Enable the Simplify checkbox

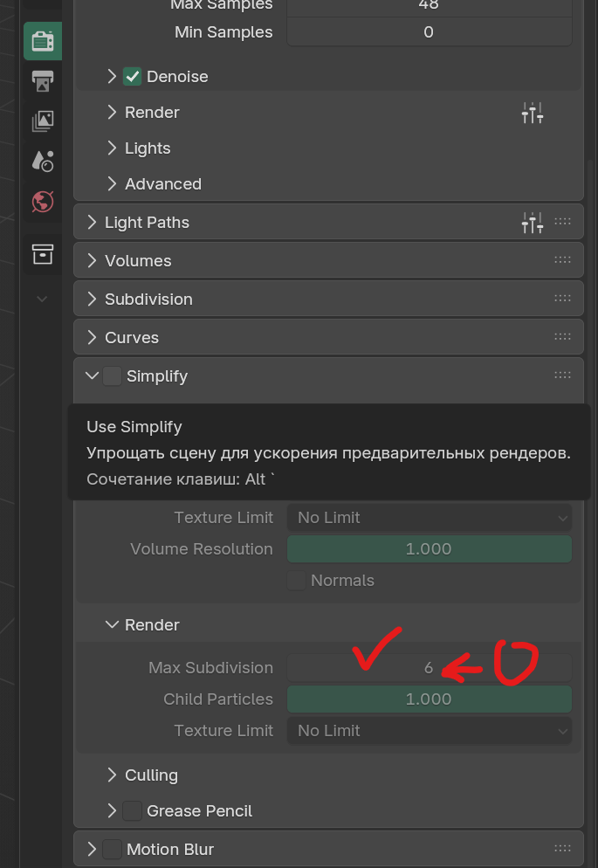(x=112, y=376)
